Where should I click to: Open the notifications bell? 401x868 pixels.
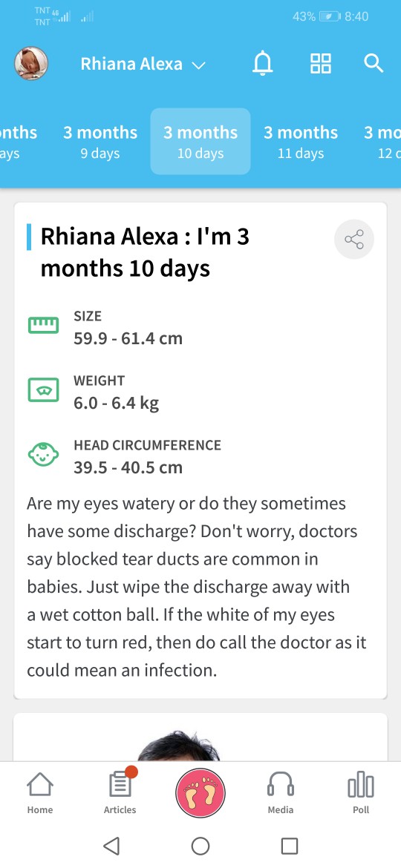(x=263, y=64)
